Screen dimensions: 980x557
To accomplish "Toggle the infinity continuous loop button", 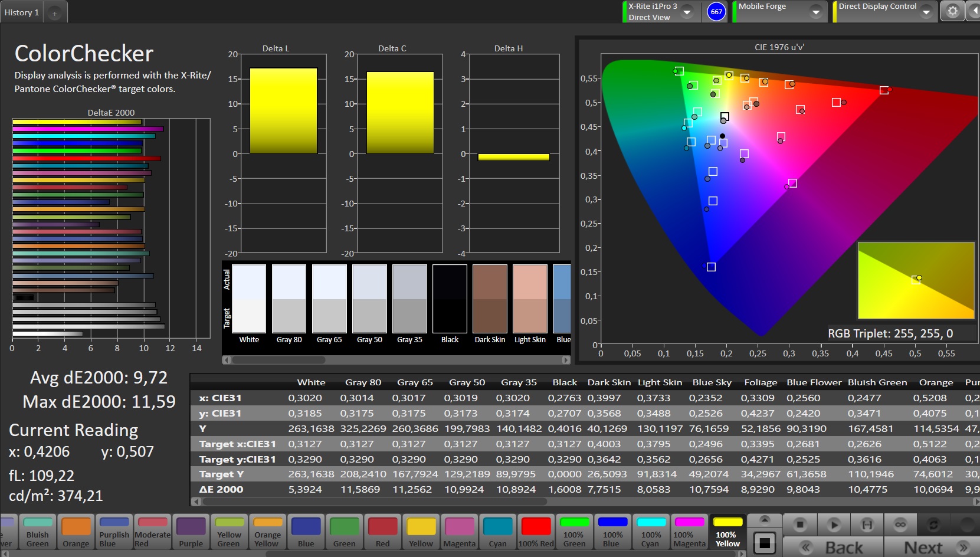I will click(900, 524).
